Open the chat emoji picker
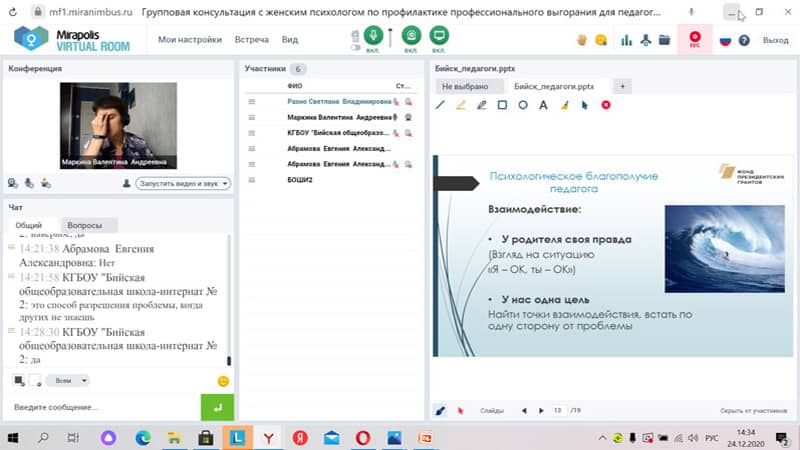This screenshot has width=800, height=450. pos(223,381)
